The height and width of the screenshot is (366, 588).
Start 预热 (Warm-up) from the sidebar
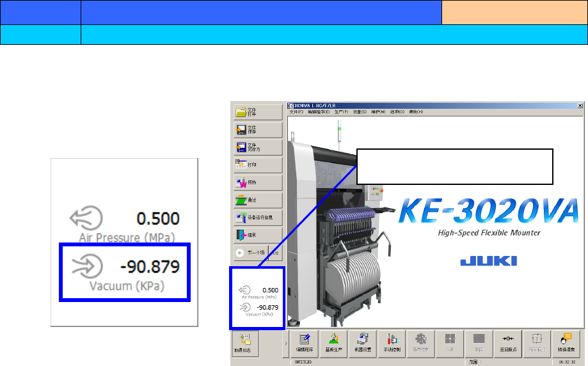click(x=258, y=182)
